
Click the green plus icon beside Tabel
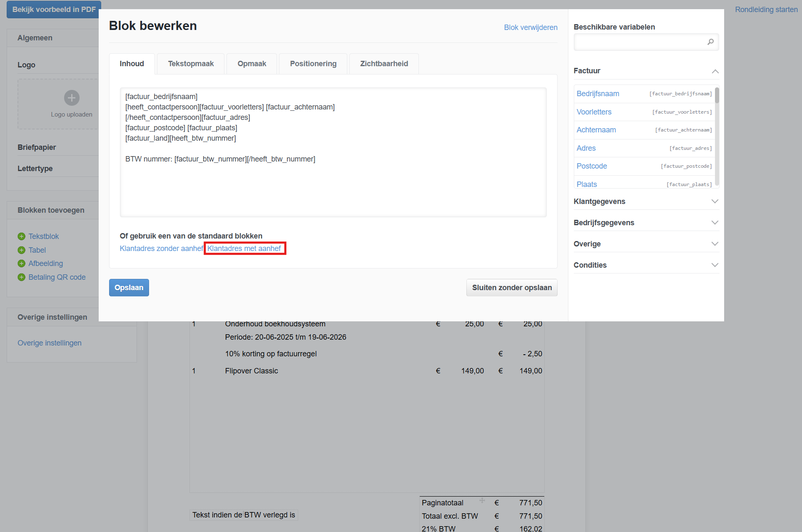(22, 250)
